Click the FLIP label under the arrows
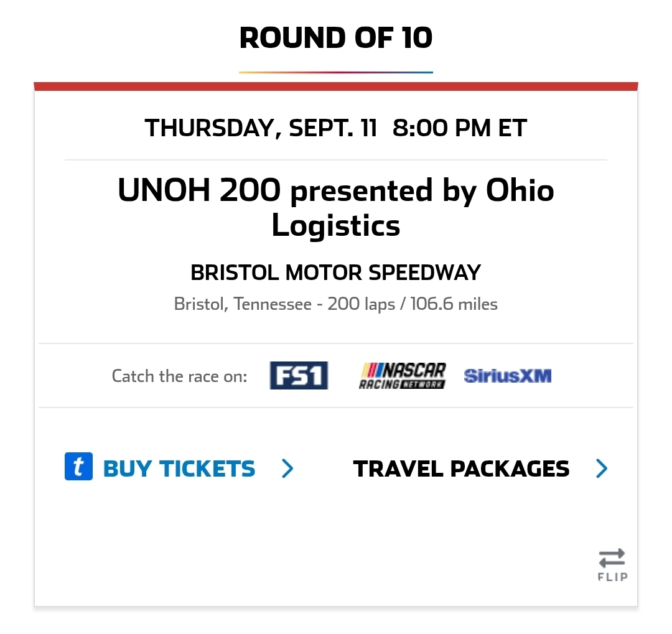The image size is (672, 634). [613, 577]
